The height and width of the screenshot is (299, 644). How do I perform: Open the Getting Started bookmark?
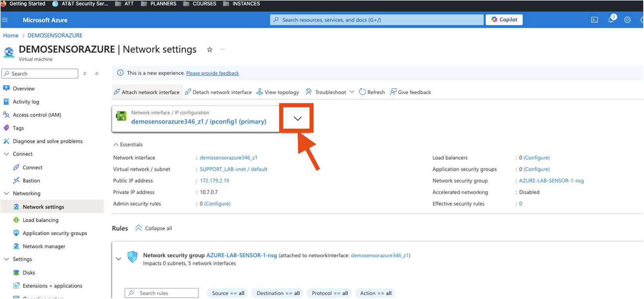point(24,4)
